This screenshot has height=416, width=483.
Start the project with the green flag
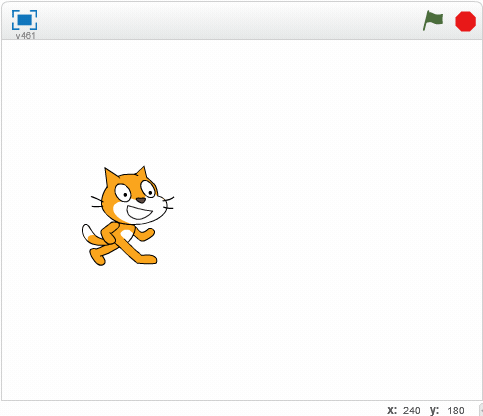pyautogui.click(x=433, y=21)
